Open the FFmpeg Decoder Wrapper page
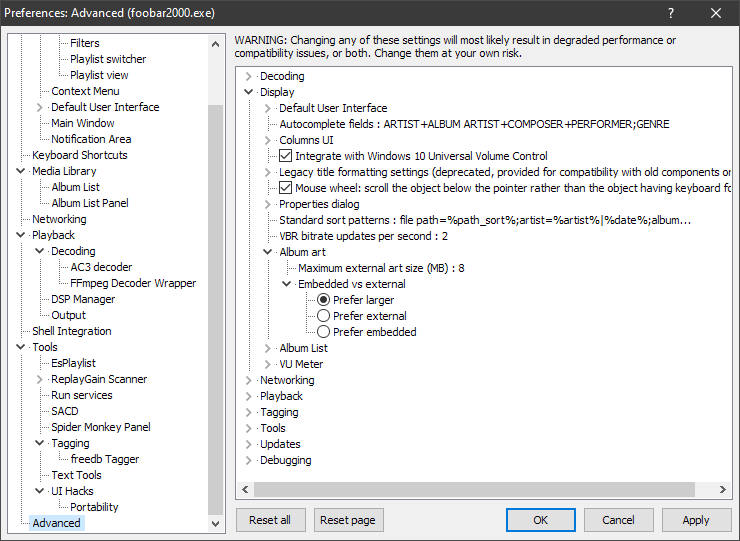This screenshot has width=740, height=541. pyautogui.click(x=133, y=283)
